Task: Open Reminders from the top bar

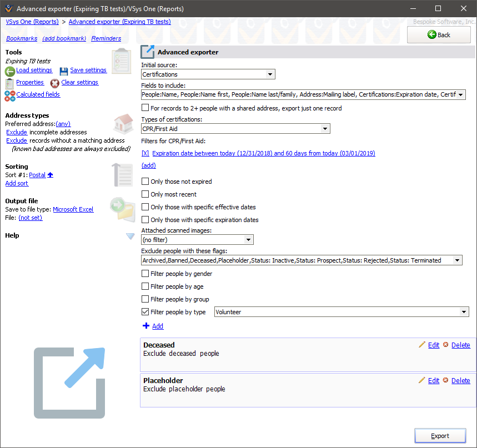Action: (x=106, y=38)
